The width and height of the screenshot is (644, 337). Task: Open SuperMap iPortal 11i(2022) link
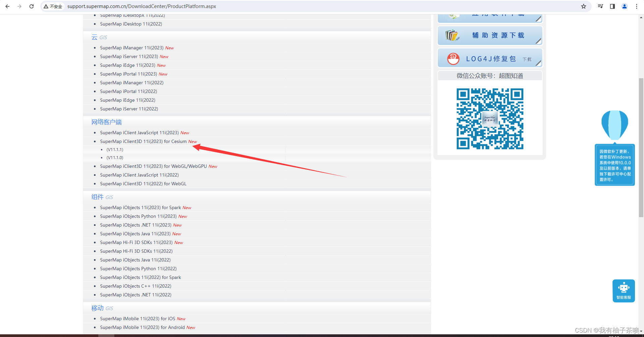(128, 91)
